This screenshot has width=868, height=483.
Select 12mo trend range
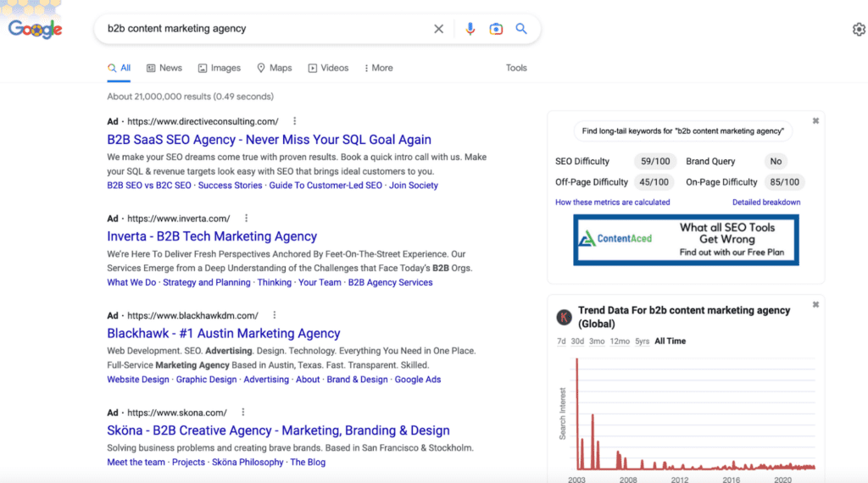point(620,341)
